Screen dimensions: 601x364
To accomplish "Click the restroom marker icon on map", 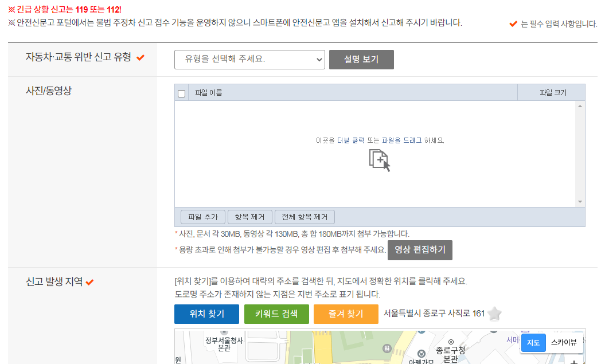I will coord(387,349).
